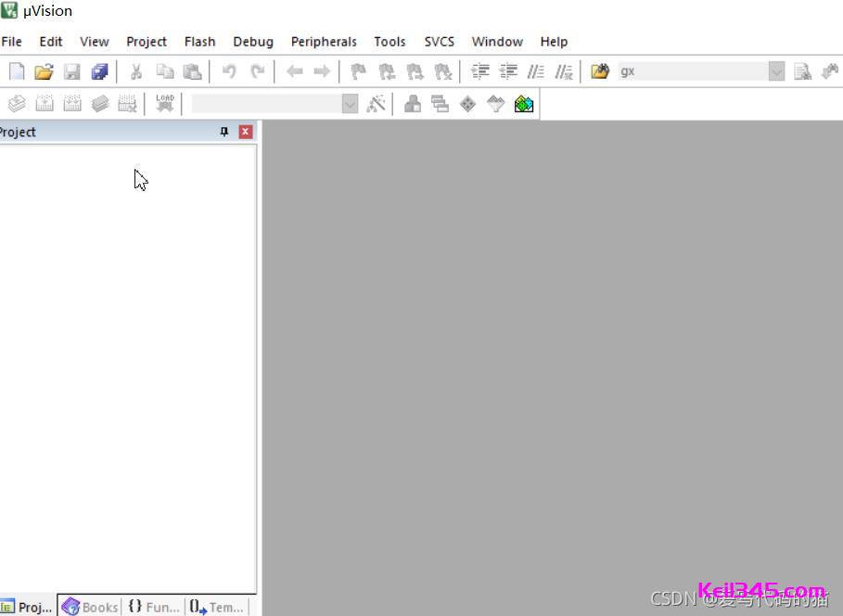843x616 pixels.
Task: Unindent selected lines icon
Action: point(508,71)
